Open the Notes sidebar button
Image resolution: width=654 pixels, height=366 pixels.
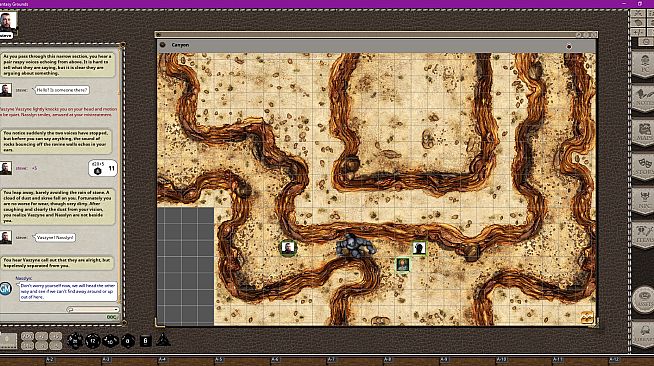[644, 99]
